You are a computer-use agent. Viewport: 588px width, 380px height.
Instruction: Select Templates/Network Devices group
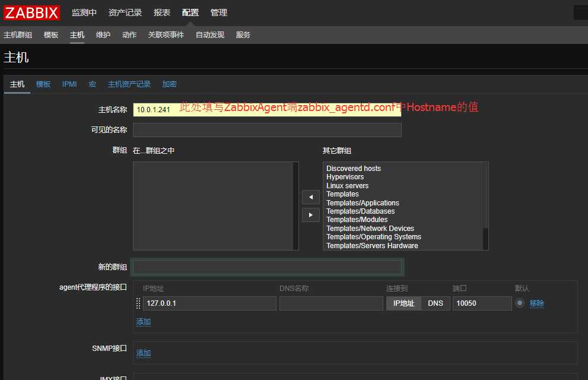[x=370, y=229]
